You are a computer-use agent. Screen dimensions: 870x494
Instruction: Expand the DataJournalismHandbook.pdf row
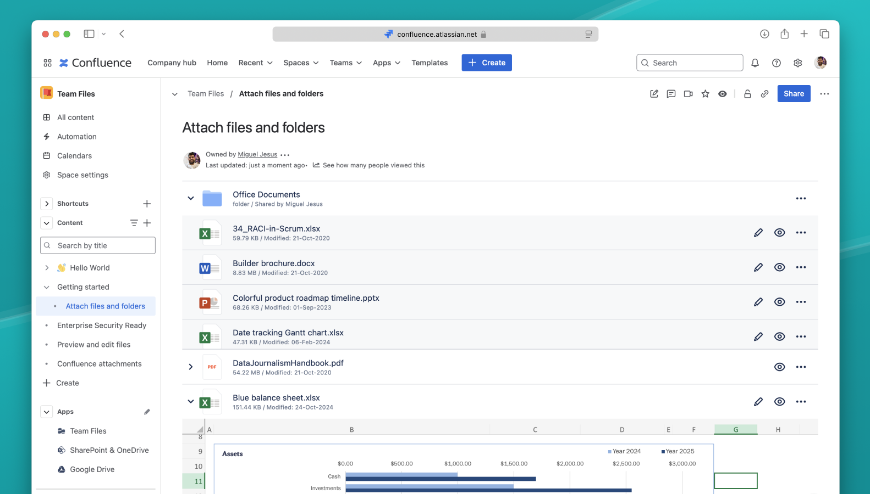coord(190,367)
